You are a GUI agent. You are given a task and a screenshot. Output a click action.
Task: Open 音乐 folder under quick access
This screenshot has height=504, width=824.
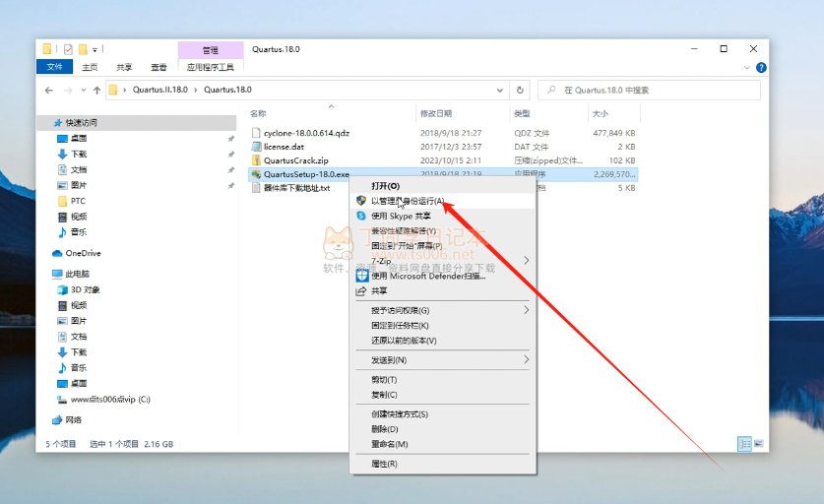79,232
